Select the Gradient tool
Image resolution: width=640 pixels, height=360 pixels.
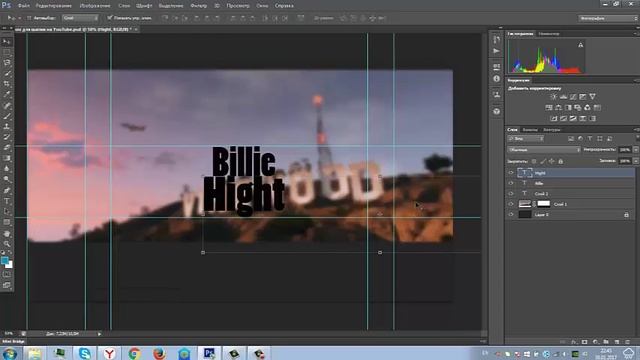coord(7,158)
